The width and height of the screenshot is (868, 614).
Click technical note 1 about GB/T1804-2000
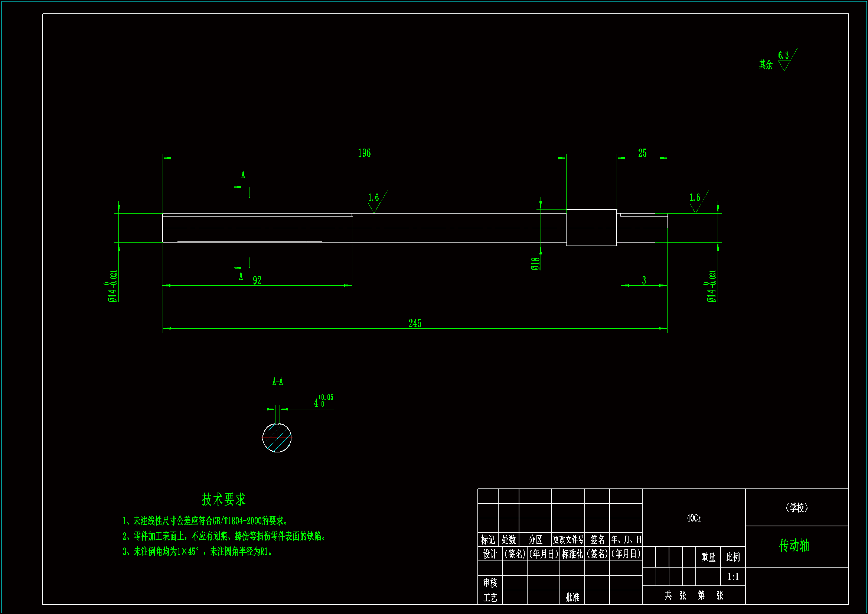click(205, 521)
